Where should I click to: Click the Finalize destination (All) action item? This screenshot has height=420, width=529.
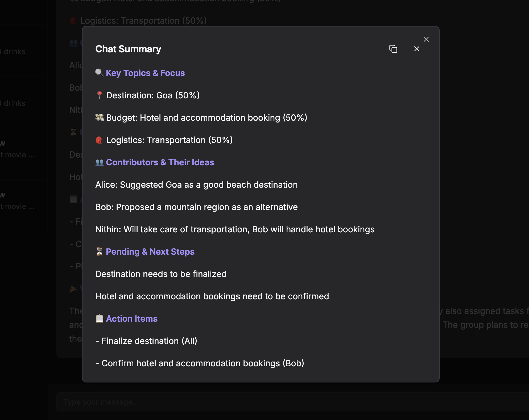[146, 341]
